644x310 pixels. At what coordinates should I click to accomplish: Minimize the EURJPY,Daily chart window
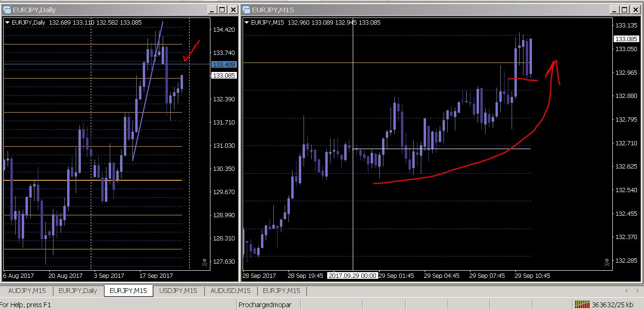click(212, 9)
